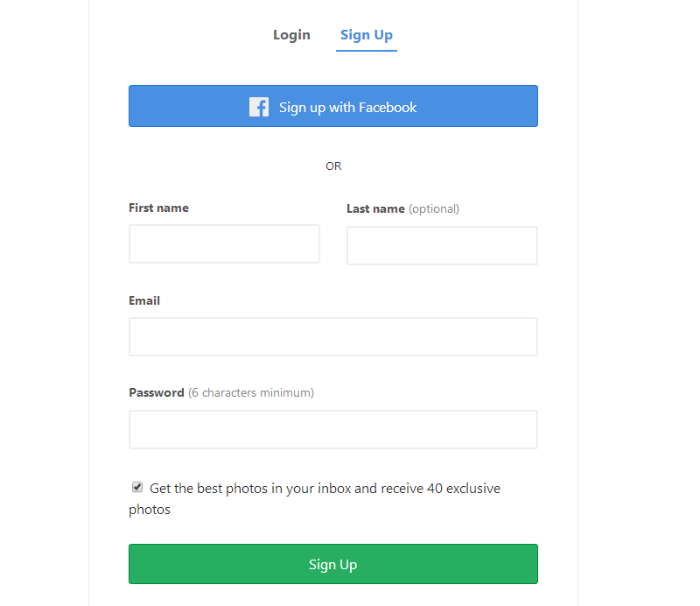The width and height of the screenshot is (700, 606).
Task: Click the Facebook logo icon
Action: (x=259, y=107)
